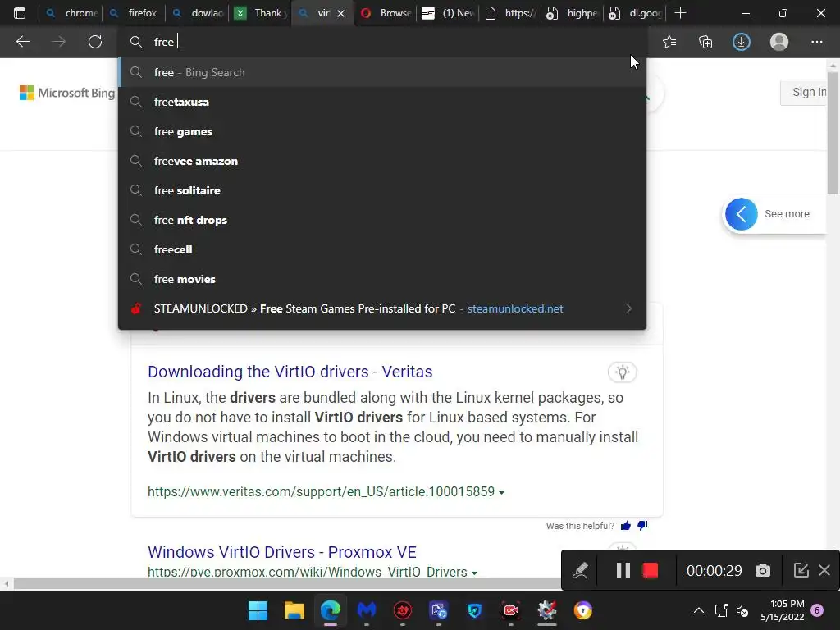Click the See more arrow button
The image size is (840, 630).
(x=742, y=214)
